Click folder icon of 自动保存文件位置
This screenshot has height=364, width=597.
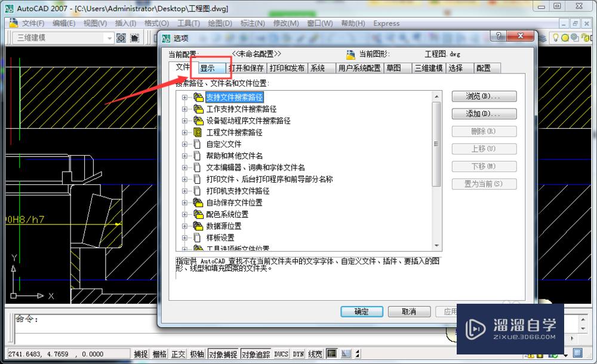(x=198, y=202)
